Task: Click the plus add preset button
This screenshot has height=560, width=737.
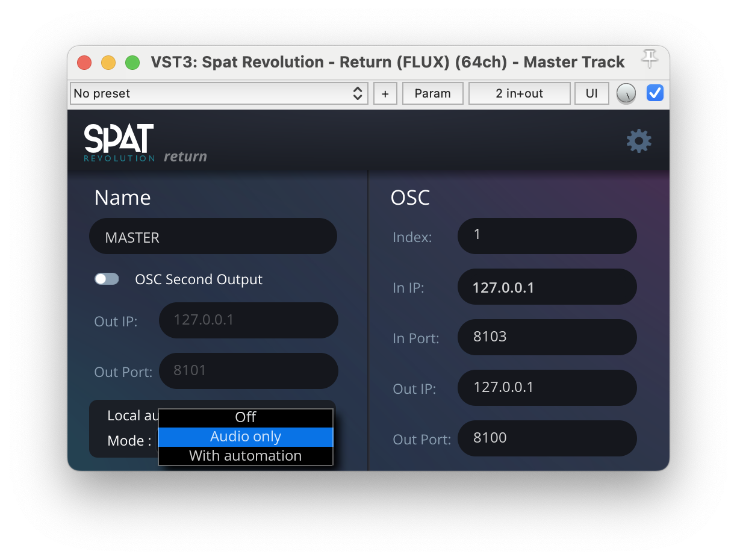Action: point(385,93)
